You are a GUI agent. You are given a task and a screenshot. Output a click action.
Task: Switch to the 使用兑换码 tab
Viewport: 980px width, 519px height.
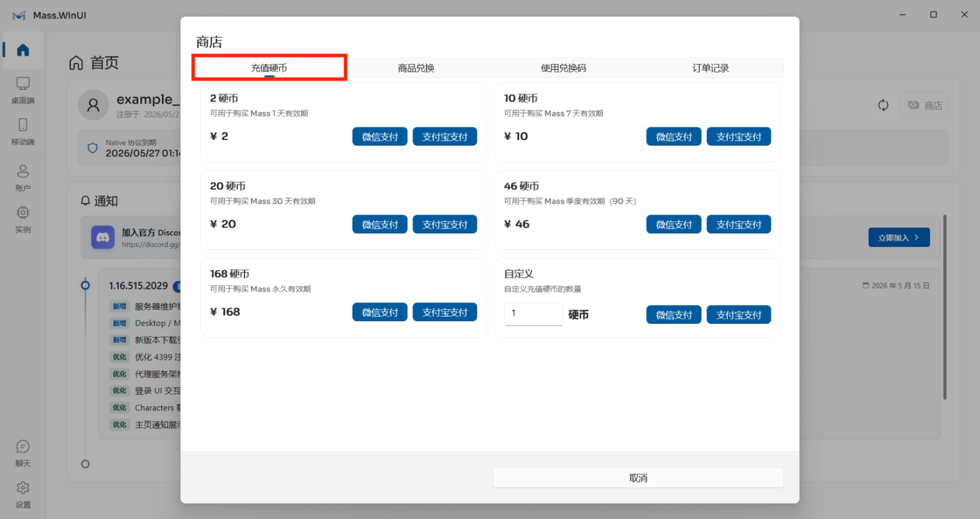(x=563, y=68)
